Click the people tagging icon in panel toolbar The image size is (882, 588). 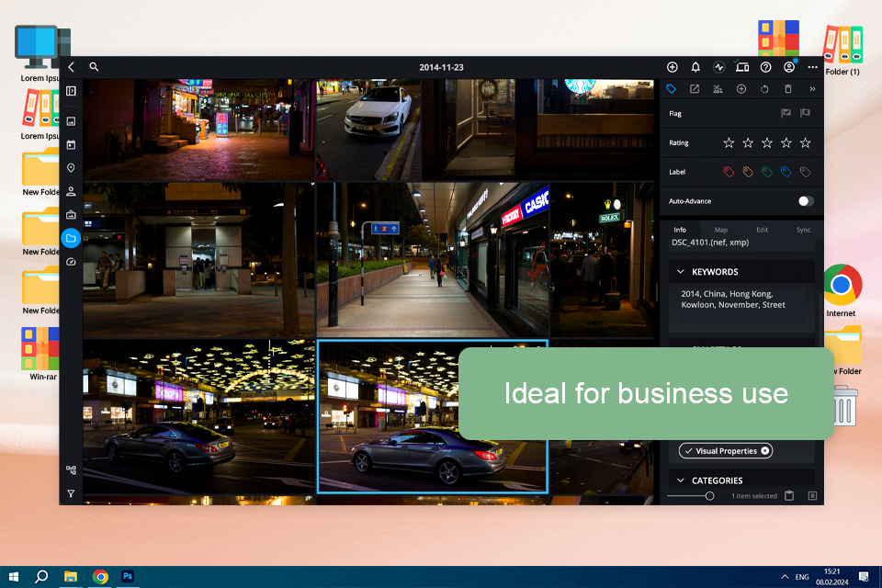pyautogui.click(x=718, y=89)
